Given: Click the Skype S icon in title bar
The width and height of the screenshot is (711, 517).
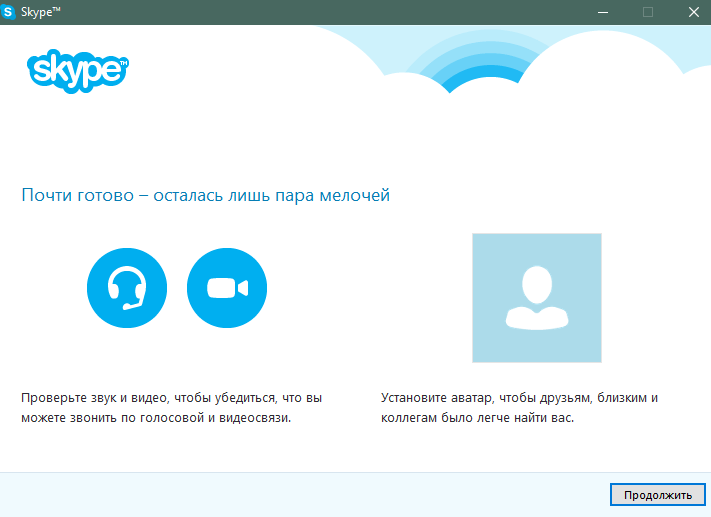Looking at the screenshot, I should tap(8, 12).
